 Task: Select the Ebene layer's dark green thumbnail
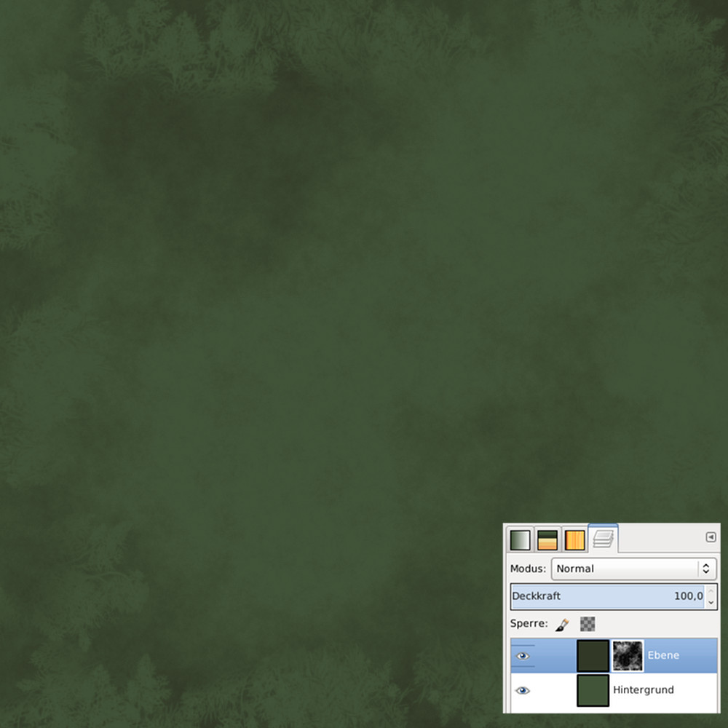point(593,656)
